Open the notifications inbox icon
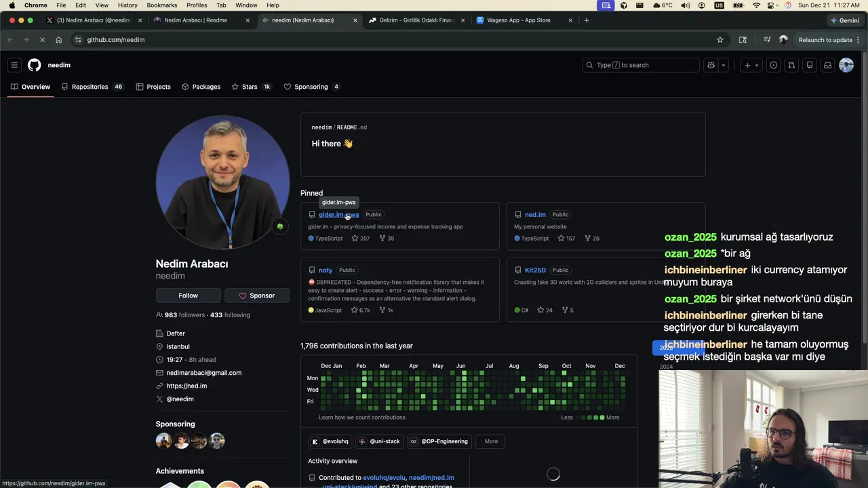868x488 pixels. (x=827, y=65)
